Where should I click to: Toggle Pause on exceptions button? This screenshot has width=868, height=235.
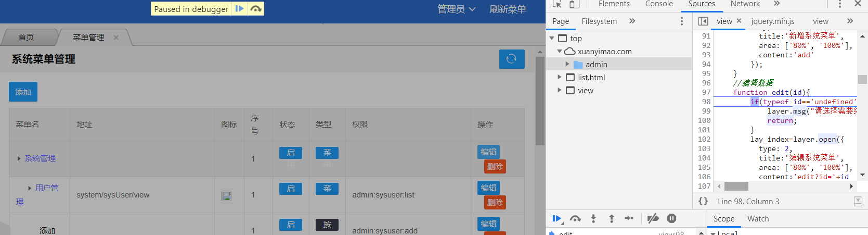pos(671,219)
